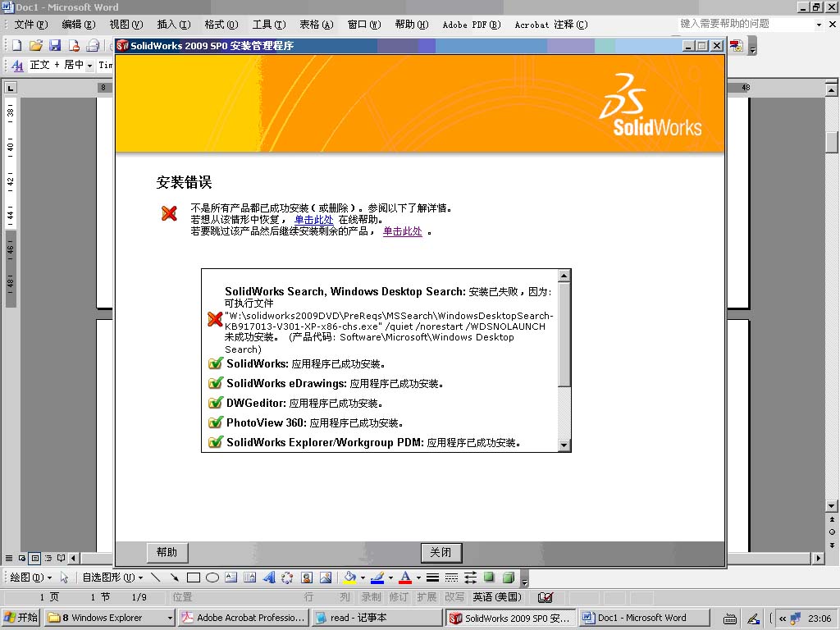Expand drawing toolbar options arrow

coord(525,578)
